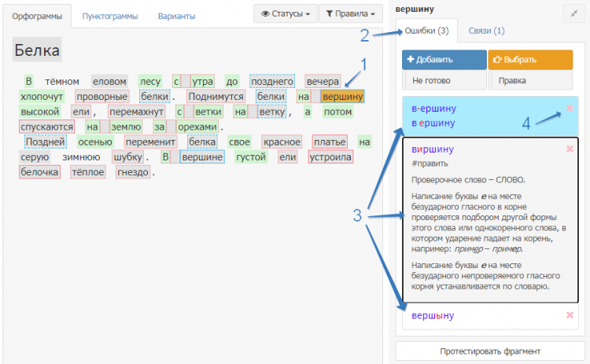Select the Ошибки (3) tab
This screenshot has width=590, height=364.
coord(426,31)
